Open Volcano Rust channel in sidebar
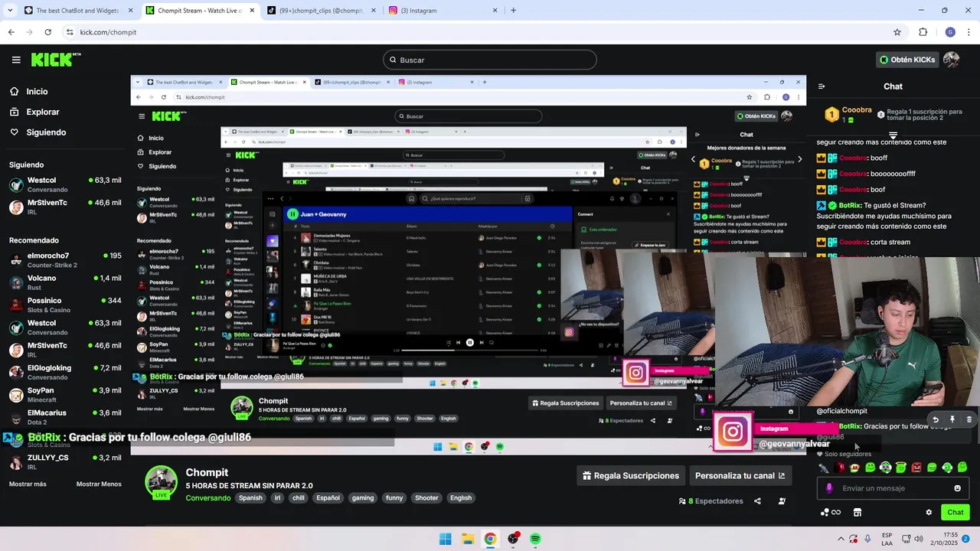 click(65, 282)
